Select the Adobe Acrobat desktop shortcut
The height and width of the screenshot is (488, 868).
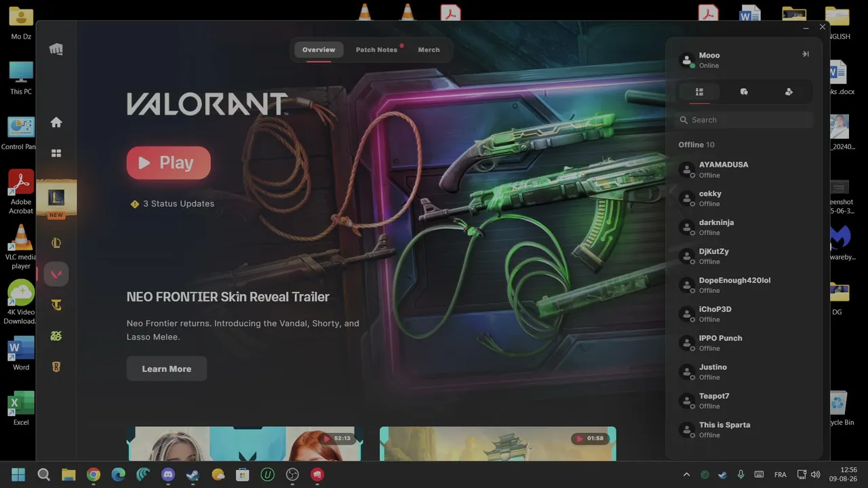[21, 192]
